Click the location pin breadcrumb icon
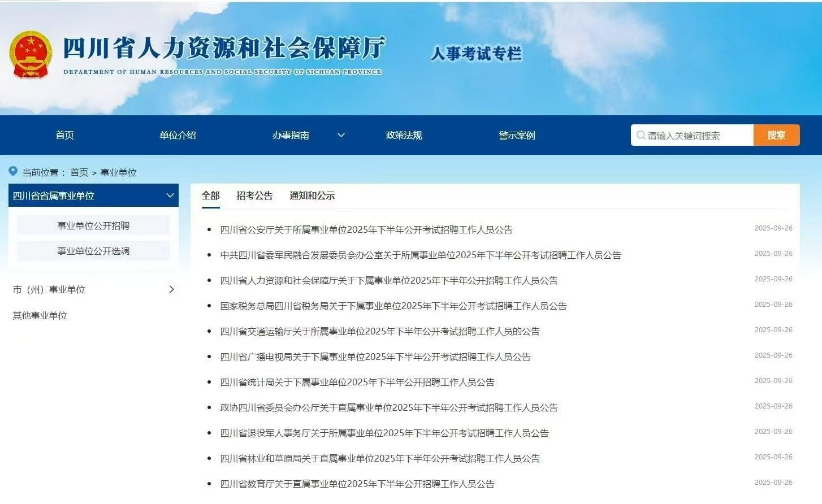822x504 pixels. (x=12, y=171)
